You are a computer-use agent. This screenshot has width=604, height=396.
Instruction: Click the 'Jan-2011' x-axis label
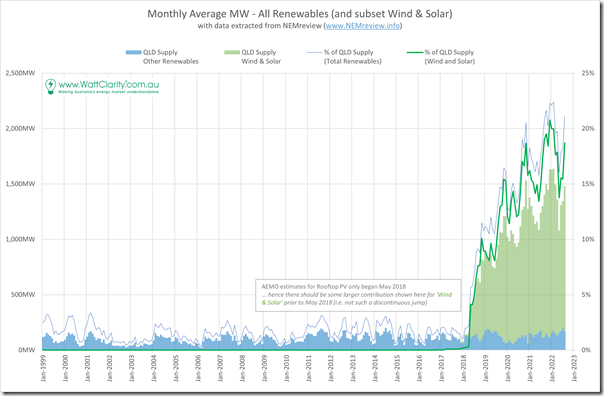309,368
